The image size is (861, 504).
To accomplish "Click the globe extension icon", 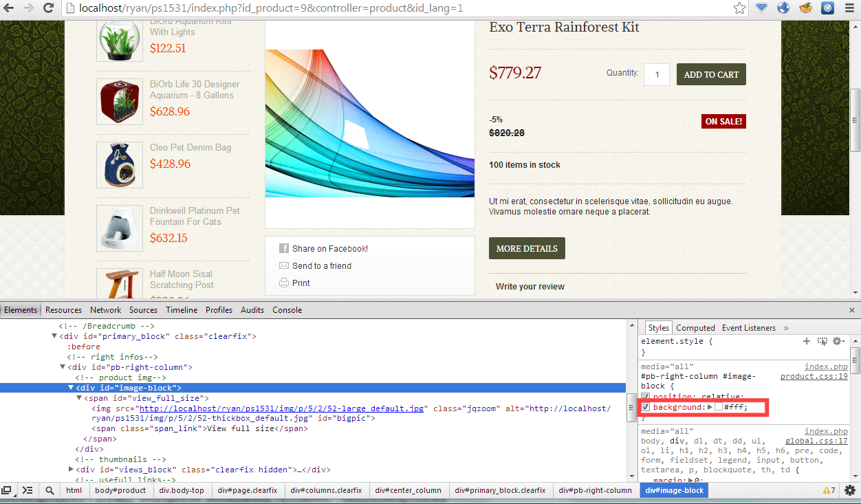I will (783, 8).
